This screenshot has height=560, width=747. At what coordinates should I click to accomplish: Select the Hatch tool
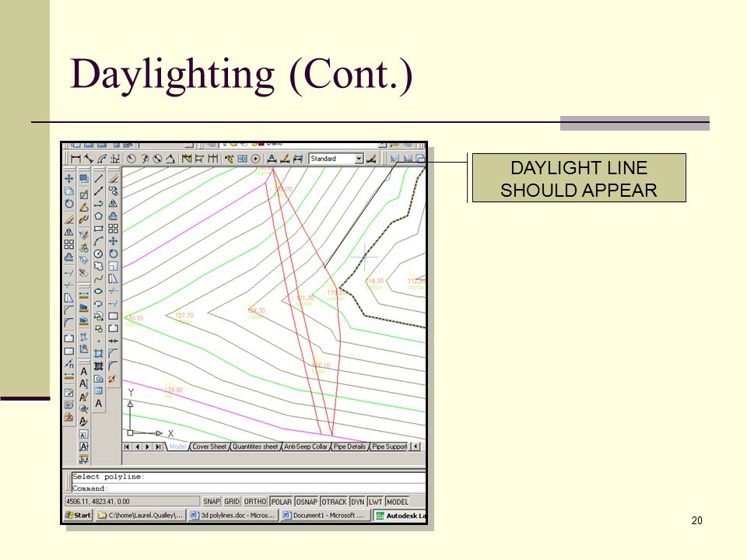pyautogui.click(x=99, y=354)
